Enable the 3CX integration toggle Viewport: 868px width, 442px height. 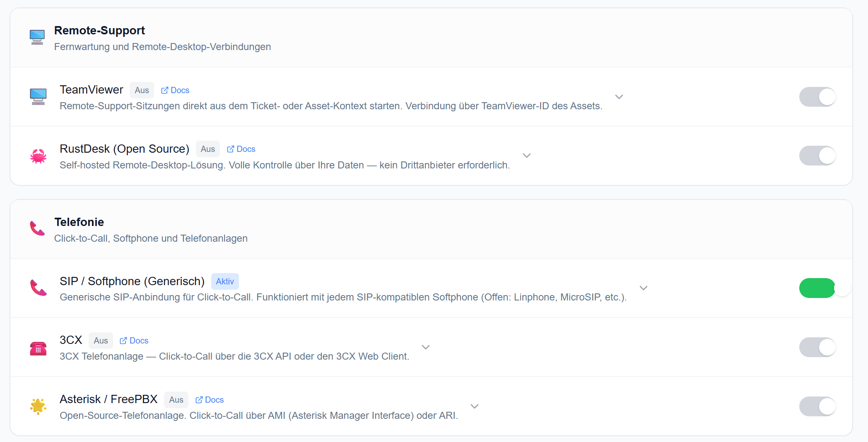click(817, 347)
